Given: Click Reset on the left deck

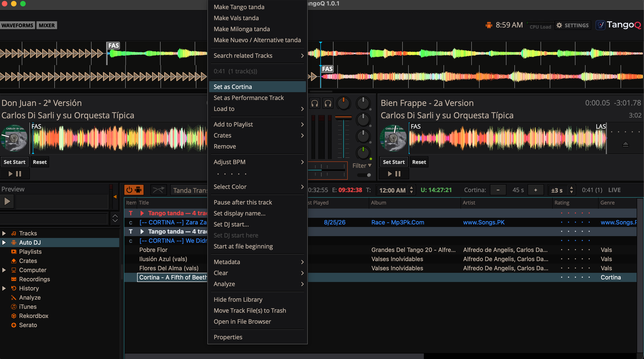Looking at the screenshot, I should click(x=40, y=162).
